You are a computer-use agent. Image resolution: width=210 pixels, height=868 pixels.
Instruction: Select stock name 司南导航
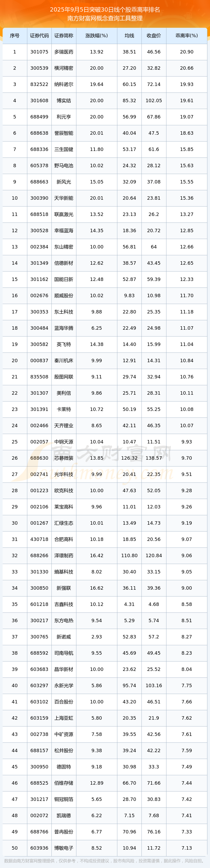[x=64, y=653]
